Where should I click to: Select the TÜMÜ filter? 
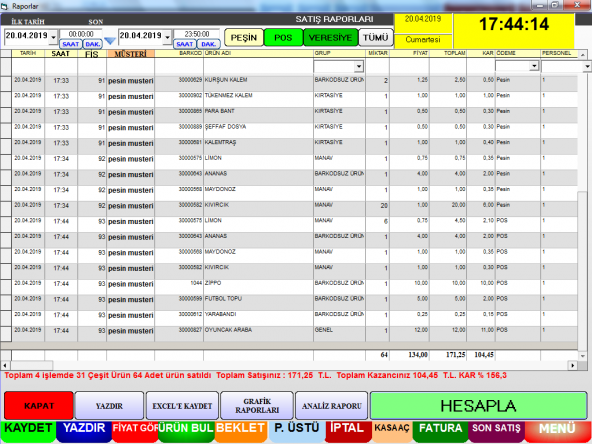(376, 38)
